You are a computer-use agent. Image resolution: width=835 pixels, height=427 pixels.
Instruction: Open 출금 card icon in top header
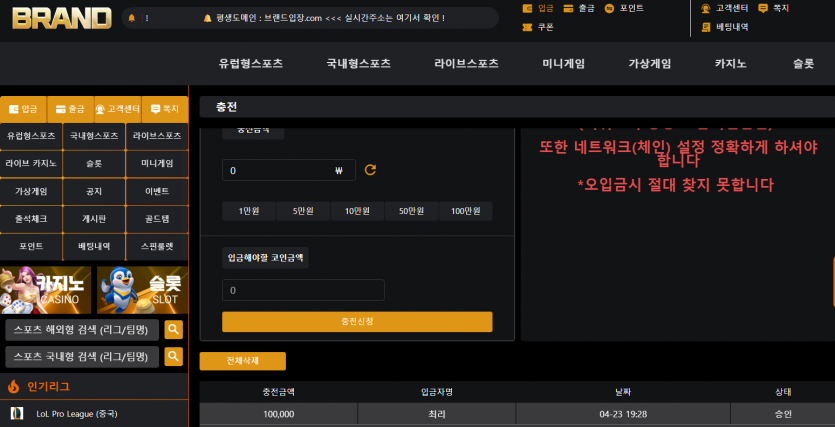click(568, 9)
